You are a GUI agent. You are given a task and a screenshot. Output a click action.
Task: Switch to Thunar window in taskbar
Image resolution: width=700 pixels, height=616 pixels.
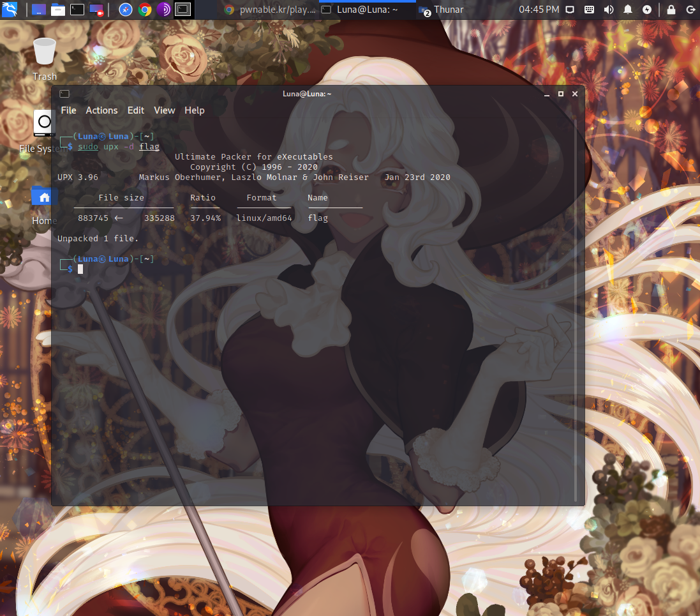click(x=442, y=10)
